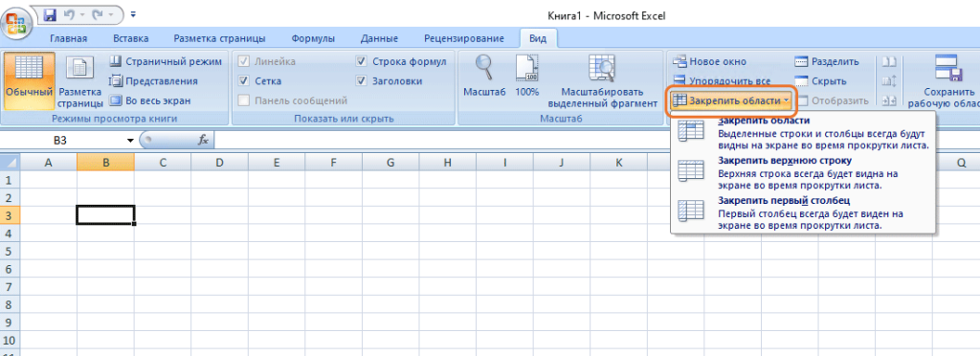The image size is (980, 356).
Task: Choose Закрепить первый столбец option
Action: click(803, 213)
